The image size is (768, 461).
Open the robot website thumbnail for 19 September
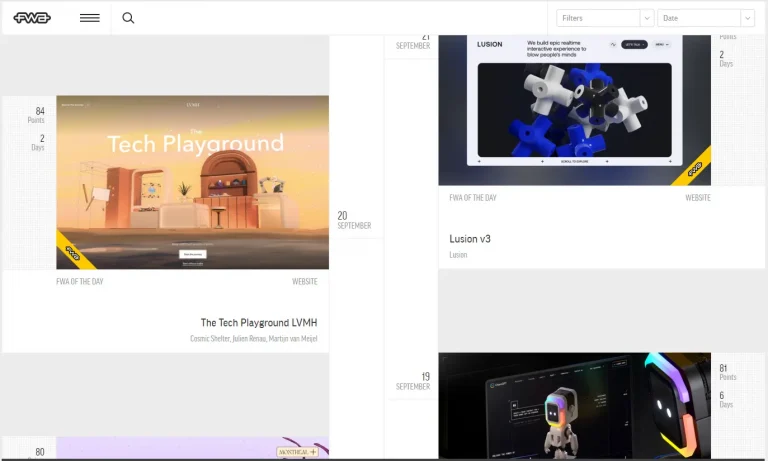pos(575,406)
